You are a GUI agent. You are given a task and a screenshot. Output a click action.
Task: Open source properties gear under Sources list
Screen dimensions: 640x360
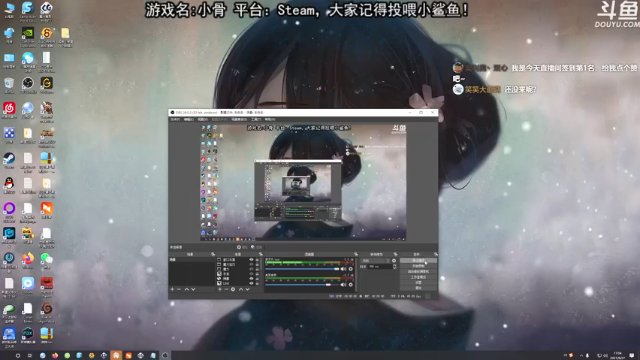pos(233,289)
